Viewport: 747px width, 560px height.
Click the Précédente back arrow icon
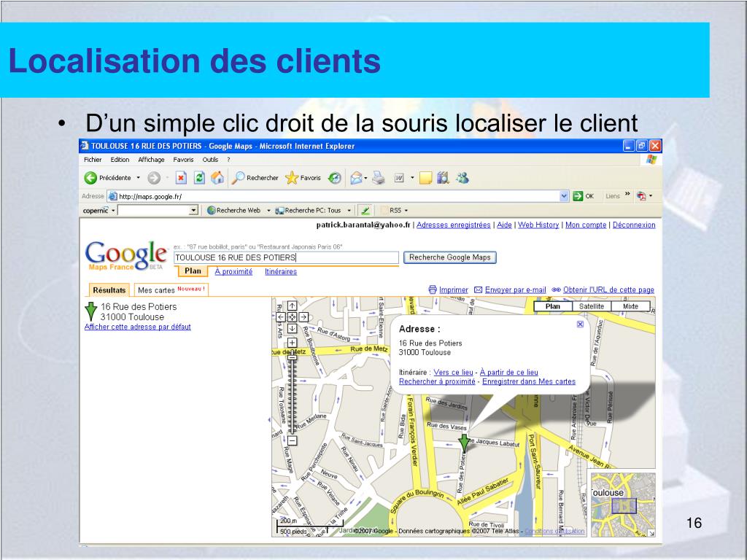coord(90,178)
